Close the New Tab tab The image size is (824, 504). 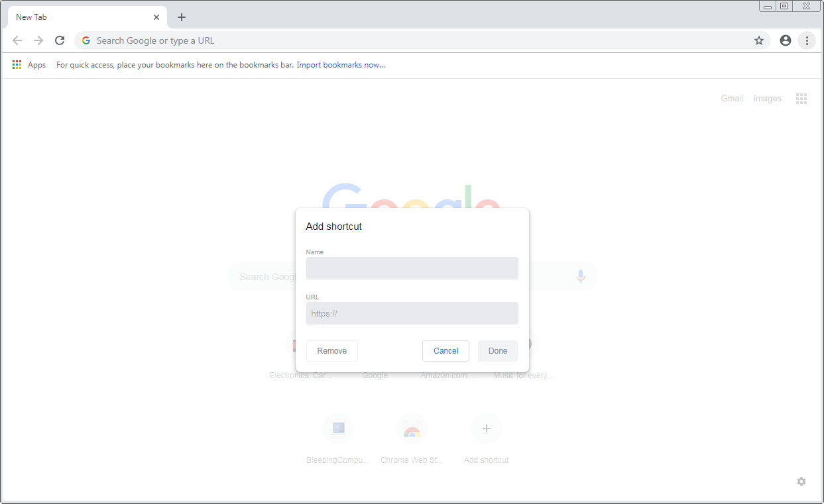pyautogui.click(x=156, y=17)
